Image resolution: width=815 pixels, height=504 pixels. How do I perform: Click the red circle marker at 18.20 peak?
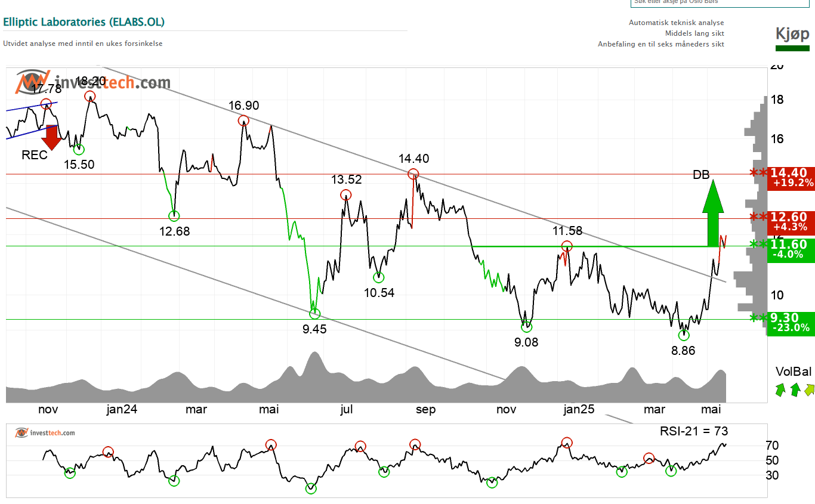coord(89,96)
